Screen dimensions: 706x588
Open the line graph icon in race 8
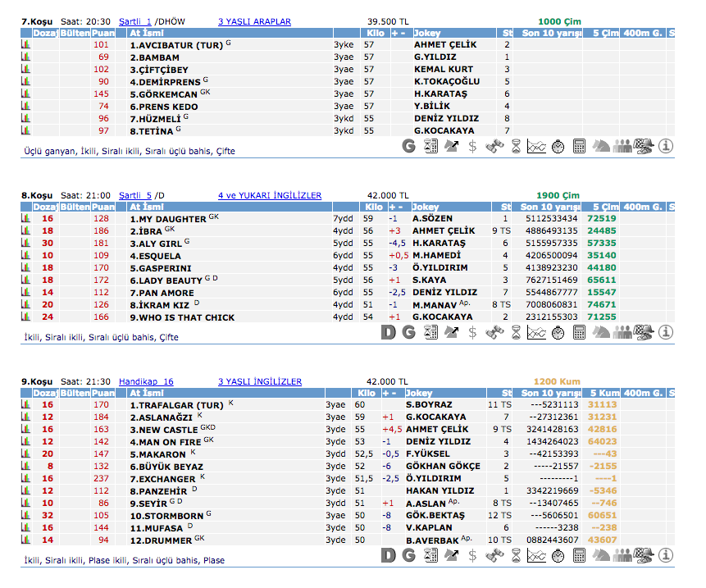tap(536, 332)
